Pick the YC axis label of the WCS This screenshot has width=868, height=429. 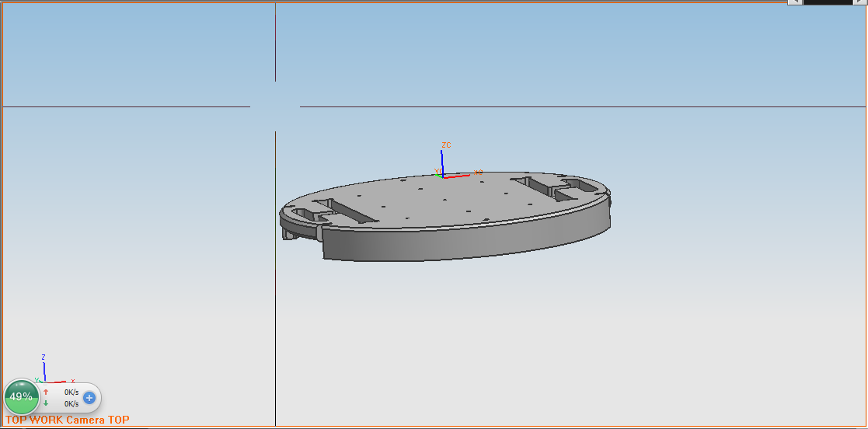click(437, 171)
